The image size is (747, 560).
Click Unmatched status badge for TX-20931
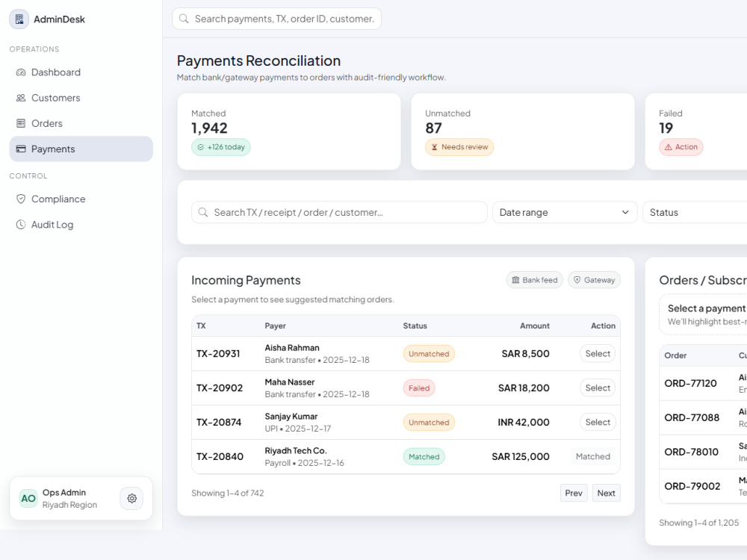(429, 354)
